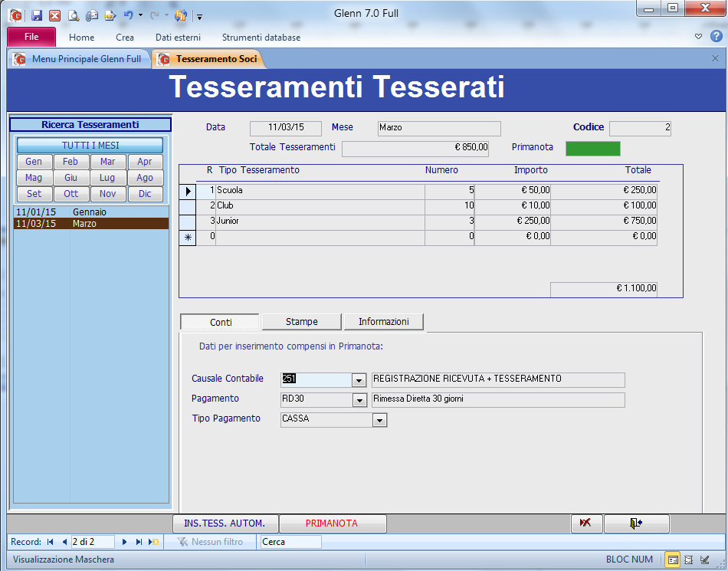Go to previous record arrow

coord(64,542)
